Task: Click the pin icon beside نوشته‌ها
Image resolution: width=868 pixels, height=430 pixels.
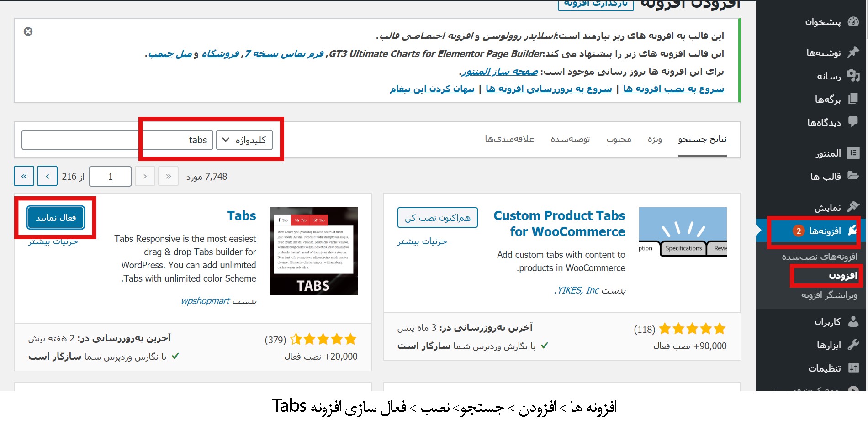Action: click(x=853, y=52)
